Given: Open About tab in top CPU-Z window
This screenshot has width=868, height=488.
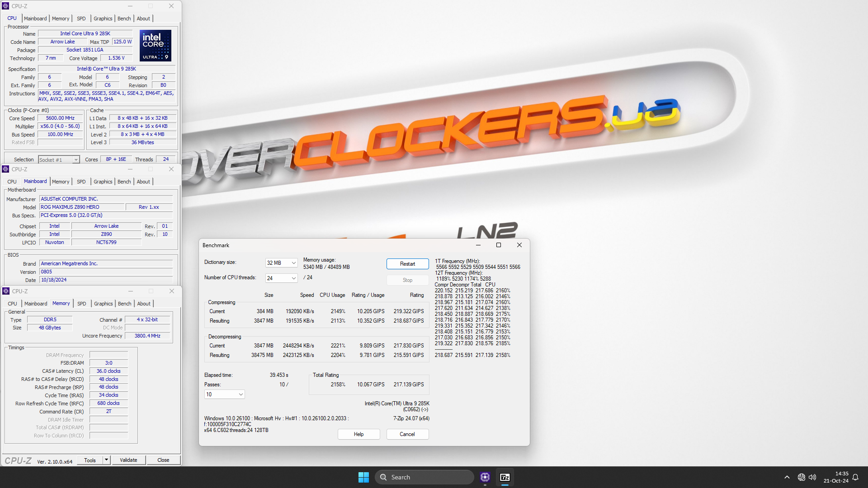Looking at the screenshot, I should [143, 19].
